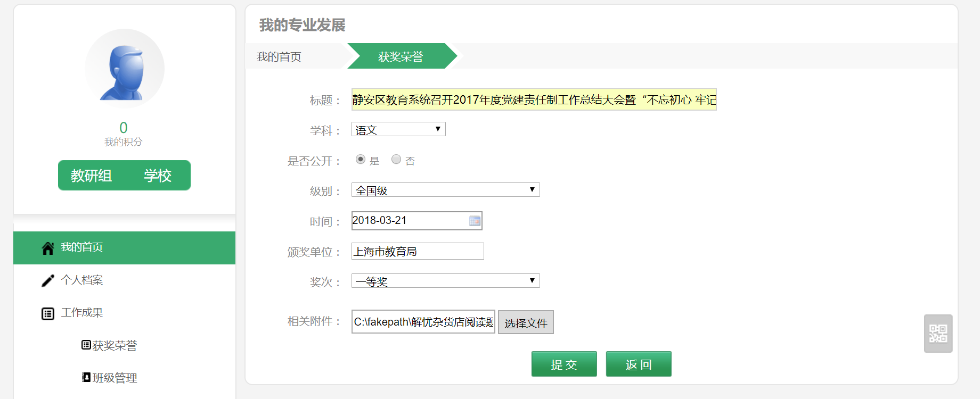This screenshot has height=399, width=980.
Task: Click the 颁奖单位 input field
Action: [418, 251]
